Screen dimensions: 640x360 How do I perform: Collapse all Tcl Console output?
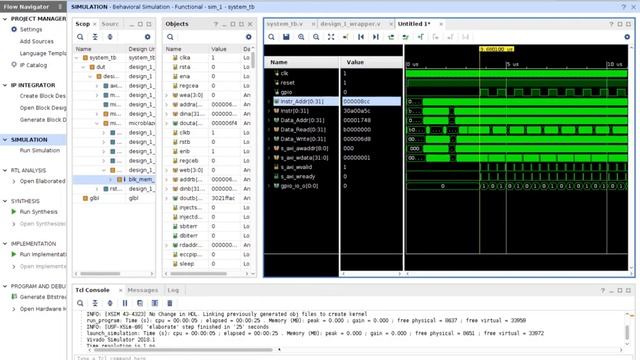pos(95,303)
